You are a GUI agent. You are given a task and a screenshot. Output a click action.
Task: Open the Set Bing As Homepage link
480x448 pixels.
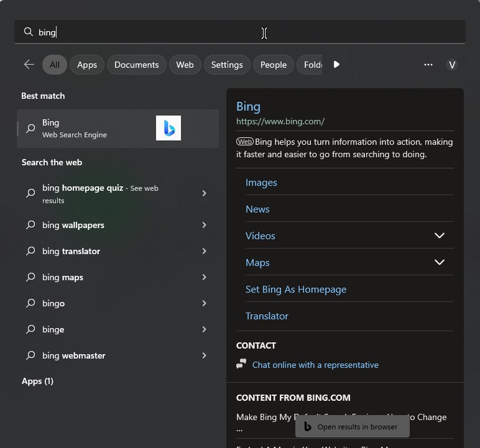pos(296,289)
